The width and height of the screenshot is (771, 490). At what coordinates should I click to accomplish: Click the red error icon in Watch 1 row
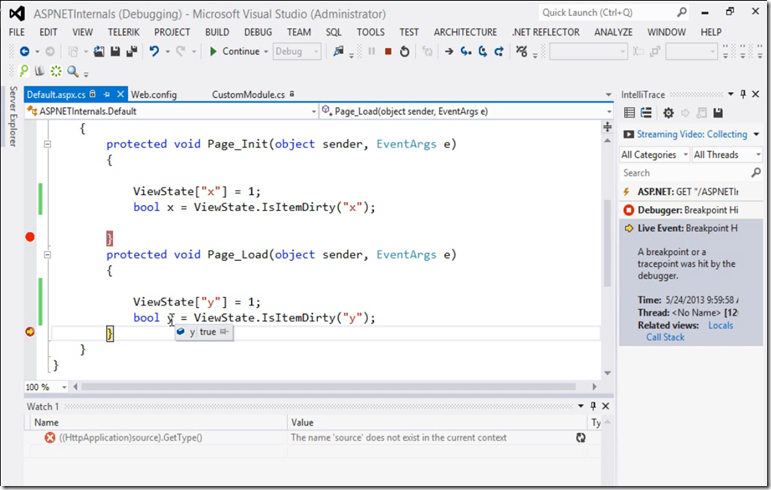click(x=50, y=437)
